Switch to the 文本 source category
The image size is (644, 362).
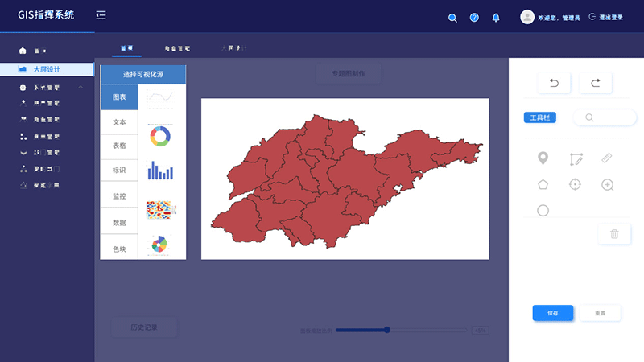click(x=119, y=122)
